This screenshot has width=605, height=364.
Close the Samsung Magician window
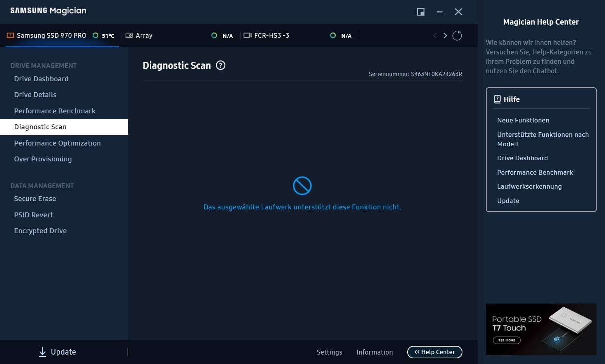click(x=458, y=12)
